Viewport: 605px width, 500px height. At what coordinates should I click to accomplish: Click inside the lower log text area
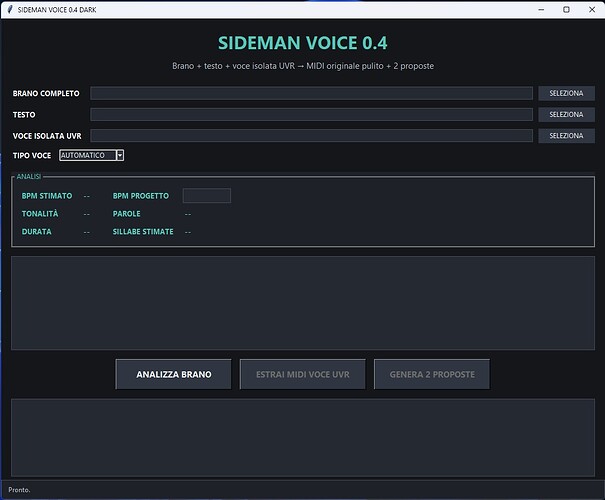click(303, 438)
